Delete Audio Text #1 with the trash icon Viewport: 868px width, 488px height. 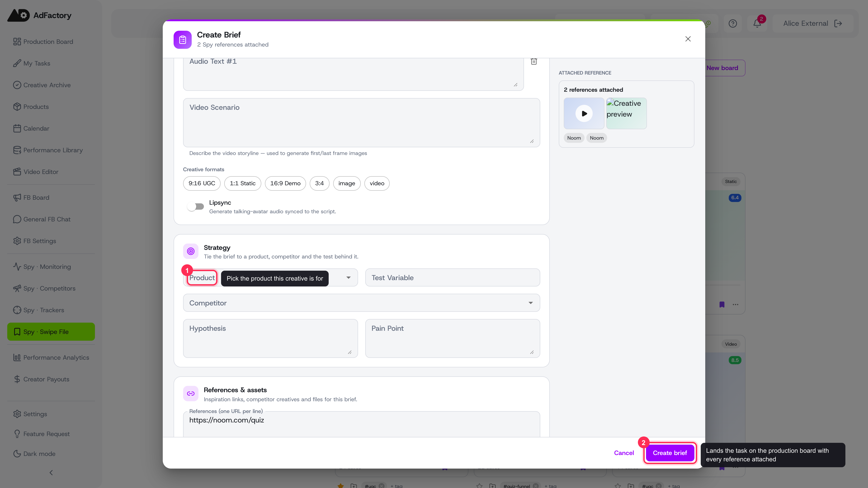(x=534, y=61)
